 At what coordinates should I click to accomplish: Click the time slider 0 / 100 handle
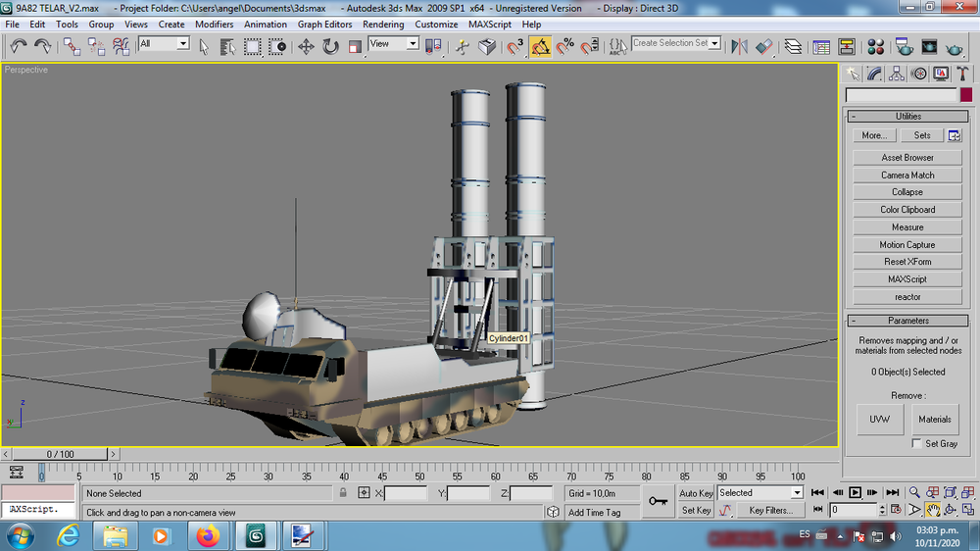click(60, 454)
